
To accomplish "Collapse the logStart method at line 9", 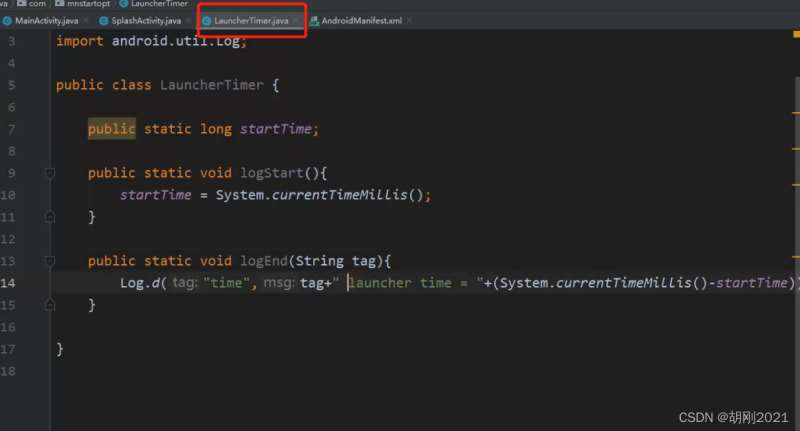I will [50, 173].
